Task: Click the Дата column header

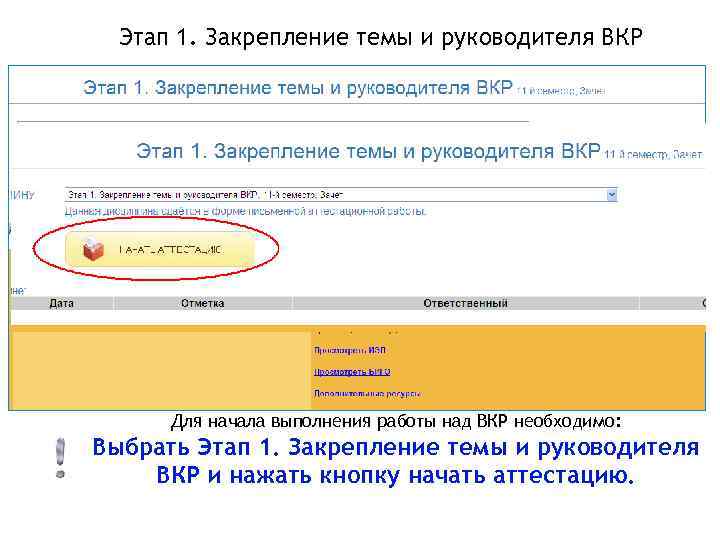Action: pos(62,303)
